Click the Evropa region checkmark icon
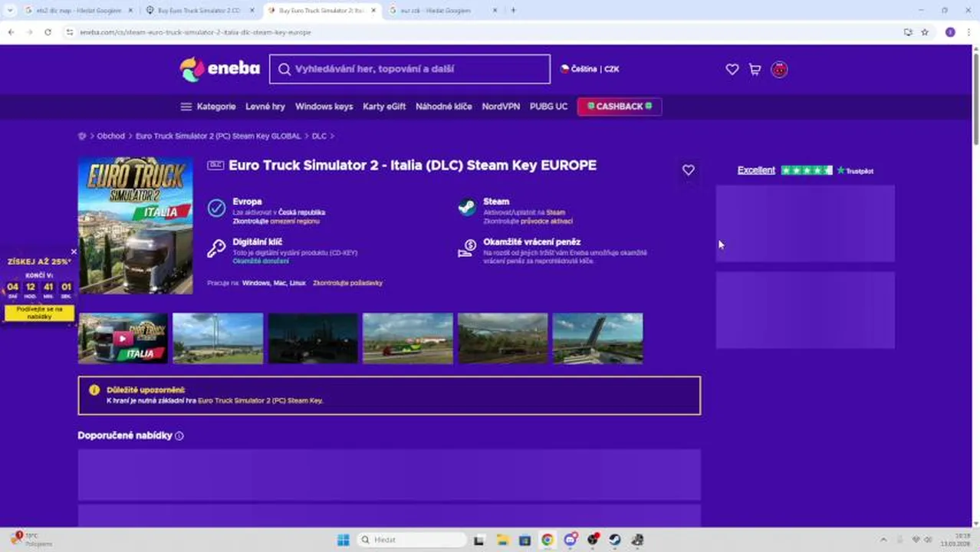Image resolution: width=980 pixels, height=552 pixels. click(216, 208)
